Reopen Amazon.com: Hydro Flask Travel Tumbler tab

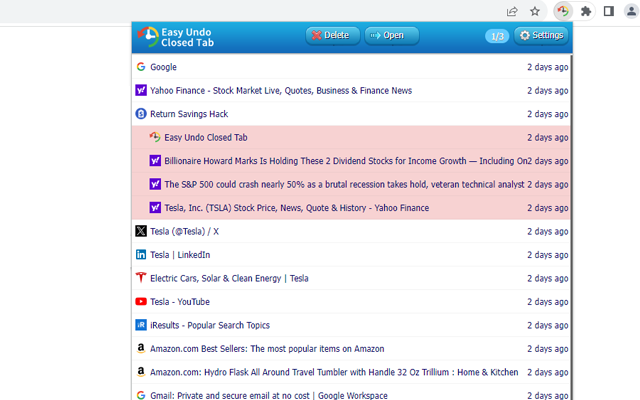[x=351, y=372]
